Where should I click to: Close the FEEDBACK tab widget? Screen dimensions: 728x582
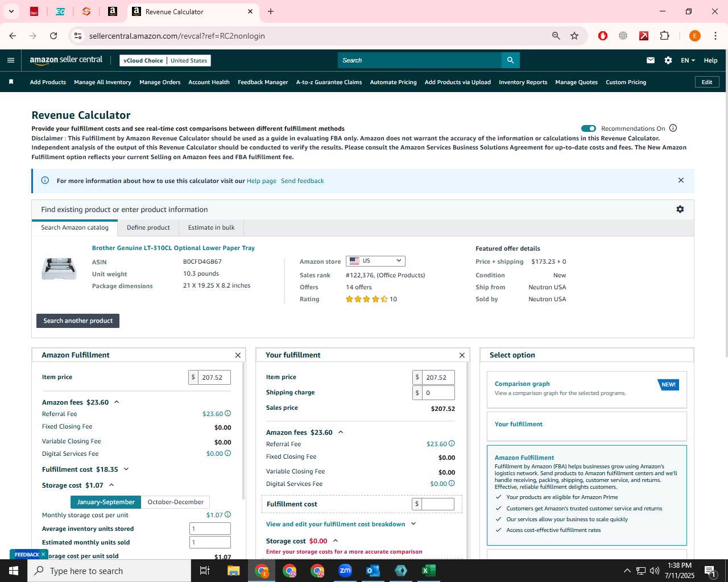(43, 554)
